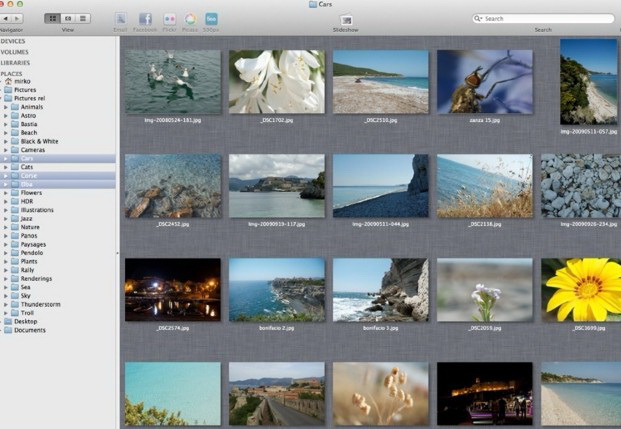Screen dimensions: 621x429
Task: Click the Picasa share icon
Action: (190, 19)
